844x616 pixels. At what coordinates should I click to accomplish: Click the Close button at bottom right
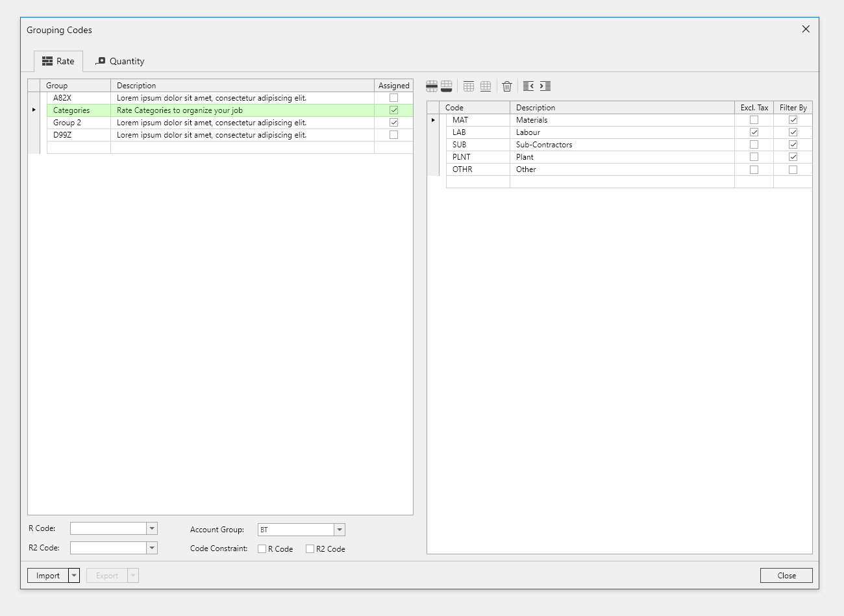point(786,576)
